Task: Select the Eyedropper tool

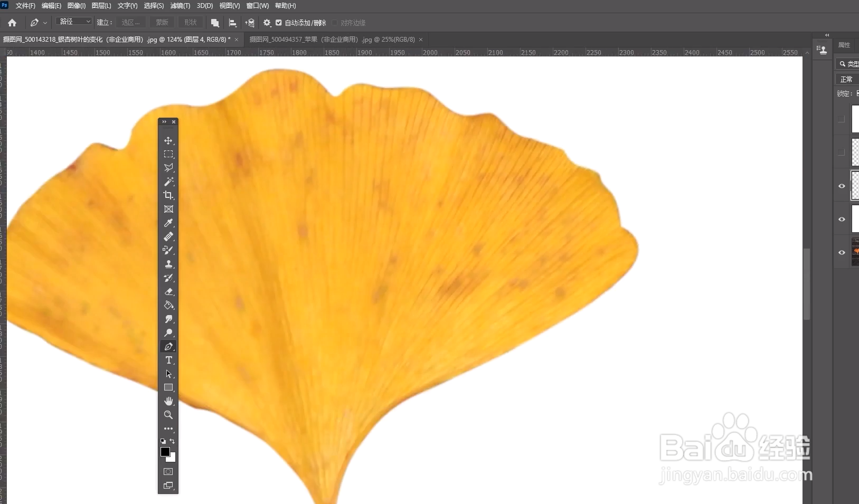Action: pos(168,223)
